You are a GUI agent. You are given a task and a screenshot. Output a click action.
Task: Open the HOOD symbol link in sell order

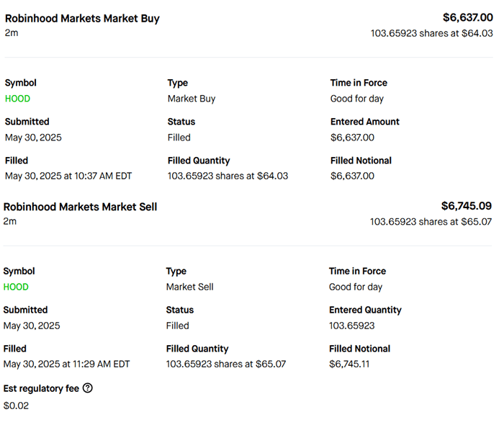[16, 287]
